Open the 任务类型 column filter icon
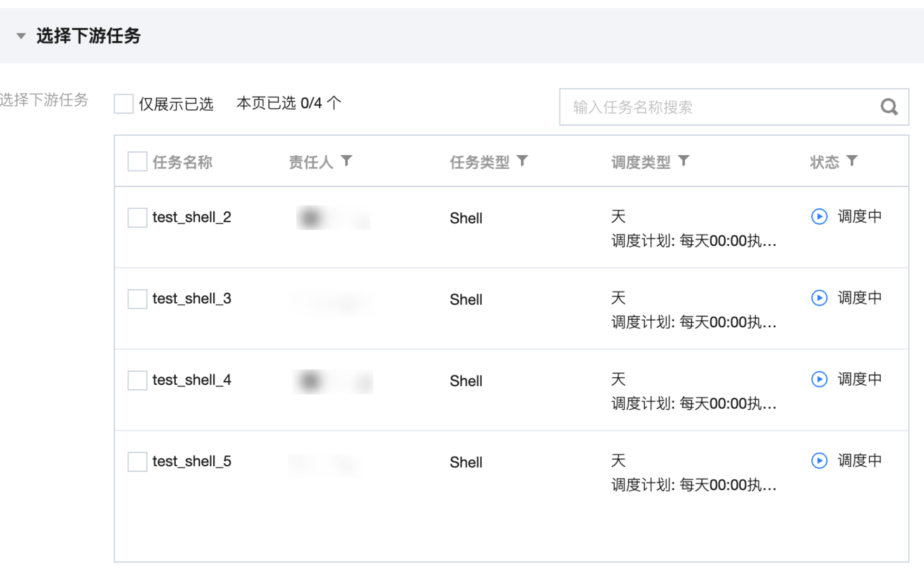Image resolution: width=924 pixels, height=571 pixels. pos(522,161)
